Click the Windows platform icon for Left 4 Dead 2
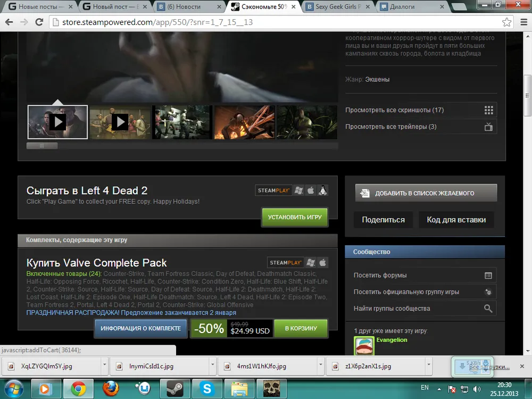 pos(298,190)
